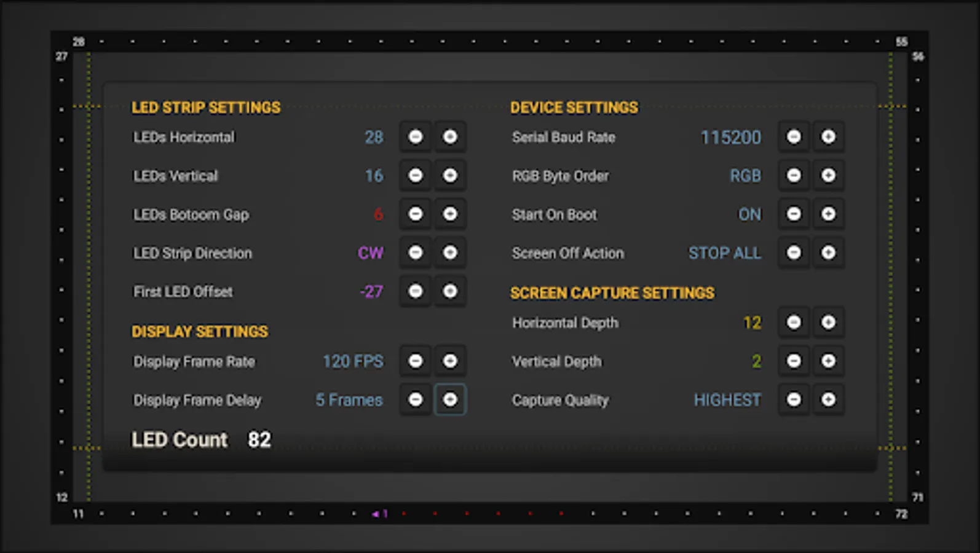Cycle Screen Off Action to next option
The height and width of the screenshot is (553, 980).
coord(828,253)
